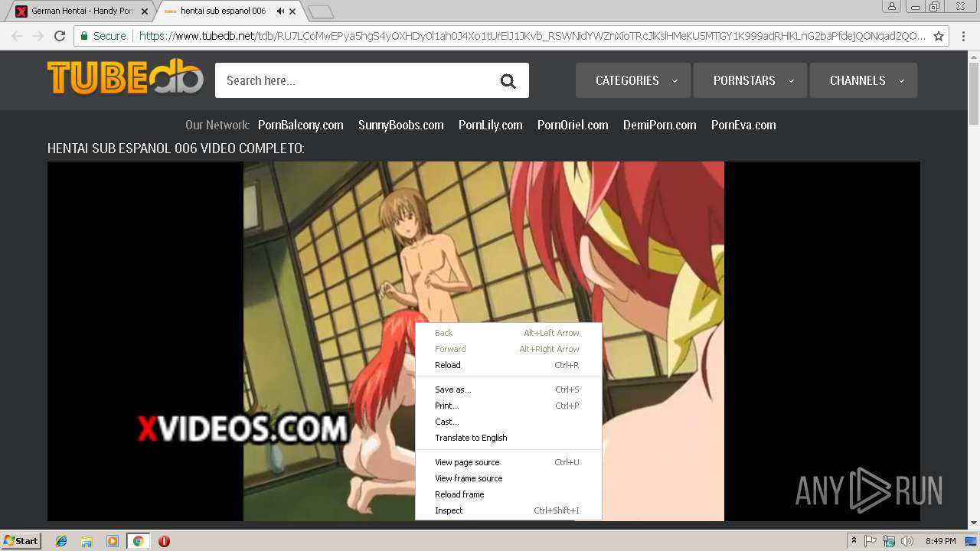This screenshot has height=551, width=980.
Task: Click scrollbar up arrow
Action: [974, 56]
